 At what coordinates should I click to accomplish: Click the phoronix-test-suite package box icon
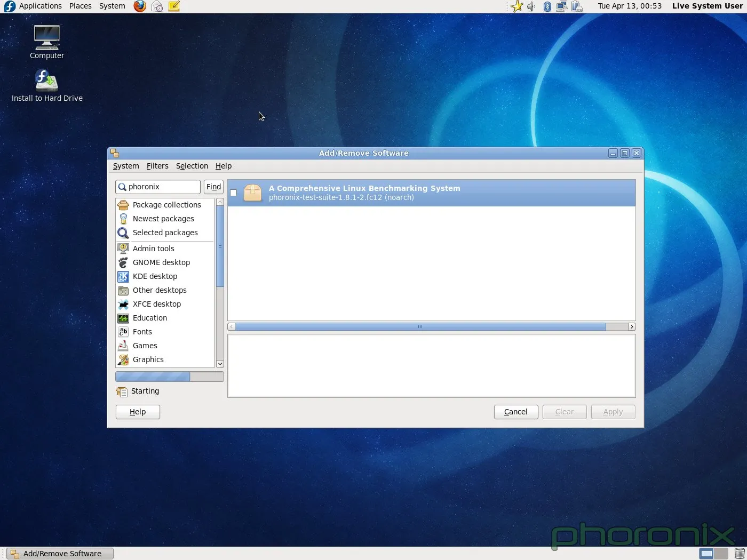pyautogui.click(x=252, y=193)
